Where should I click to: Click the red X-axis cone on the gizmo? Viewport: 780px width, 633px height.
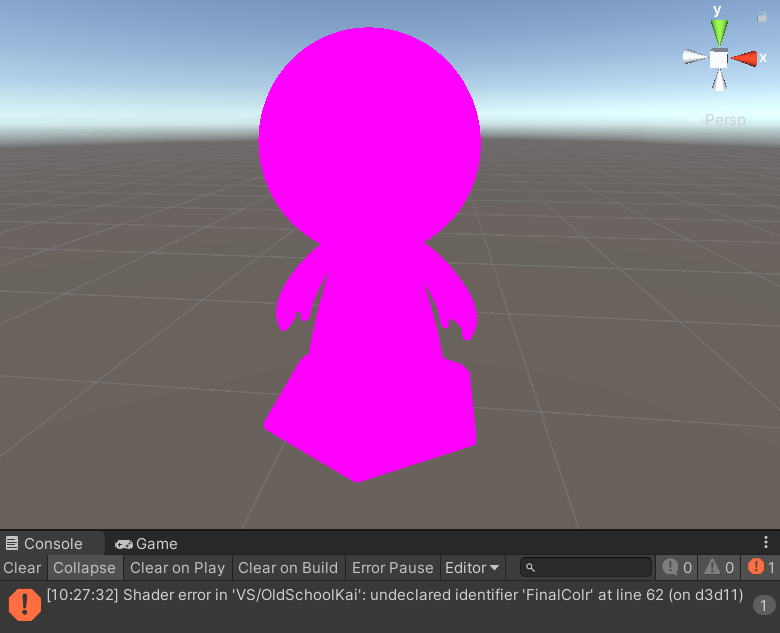(x=745, y=58)
